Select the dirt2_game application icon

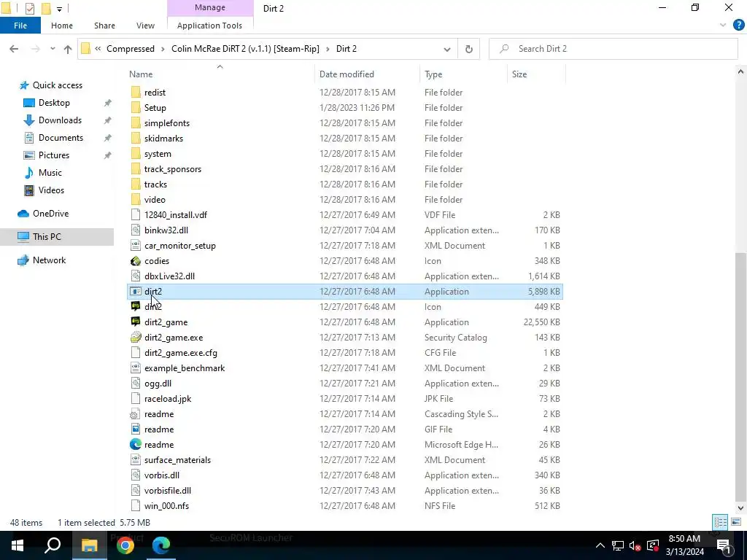(x=136, y=322)
